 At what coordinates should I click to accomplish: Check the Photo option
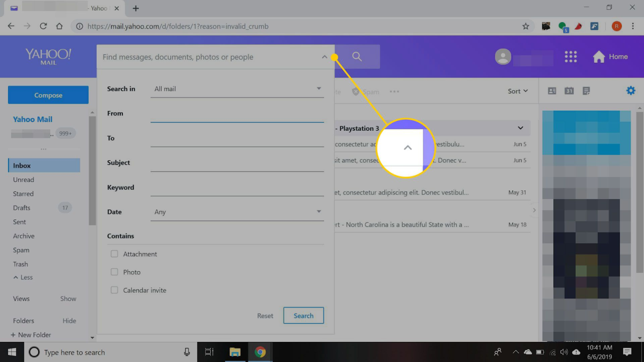(114, 271)
